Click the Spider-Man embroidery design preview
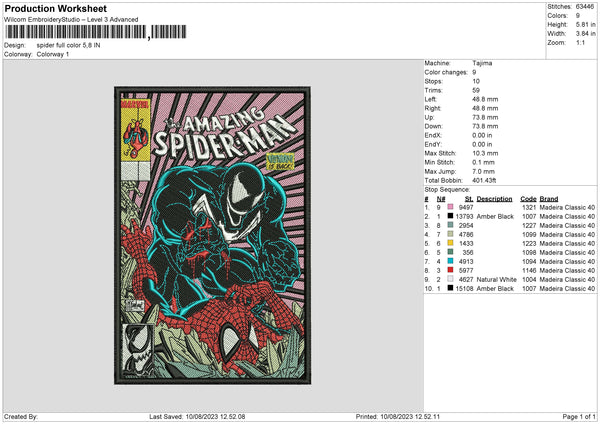Image resolution: width=600 pixels, height=424 pixels. pos(212,235)
